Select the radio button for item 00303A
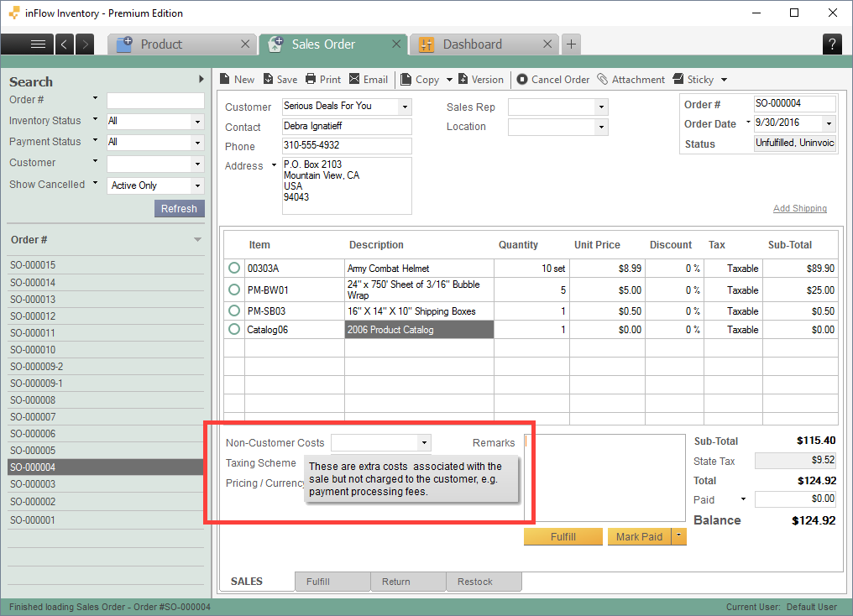The width and height of the screenshot is (853, 616). [x=234, y=268]
